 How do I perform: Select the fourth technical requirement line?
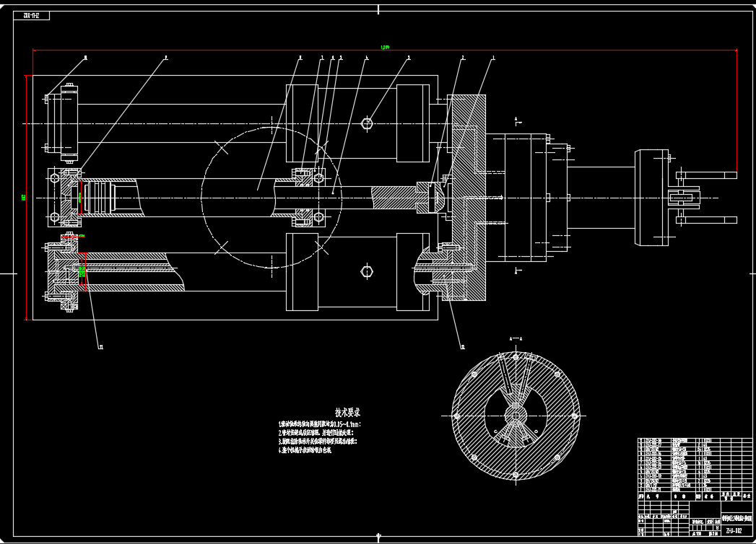pyautogui.click(x=305, y=449)
